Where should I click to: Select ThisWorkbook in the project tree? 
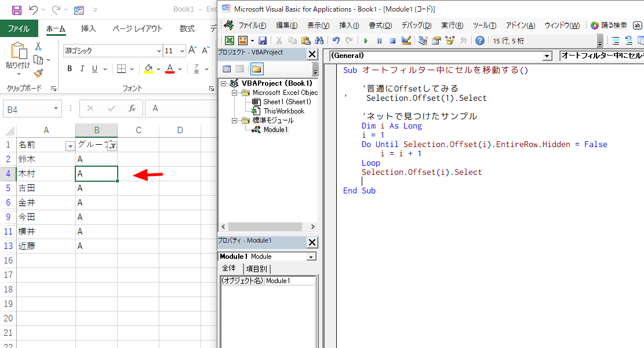(x=284, y=111)
